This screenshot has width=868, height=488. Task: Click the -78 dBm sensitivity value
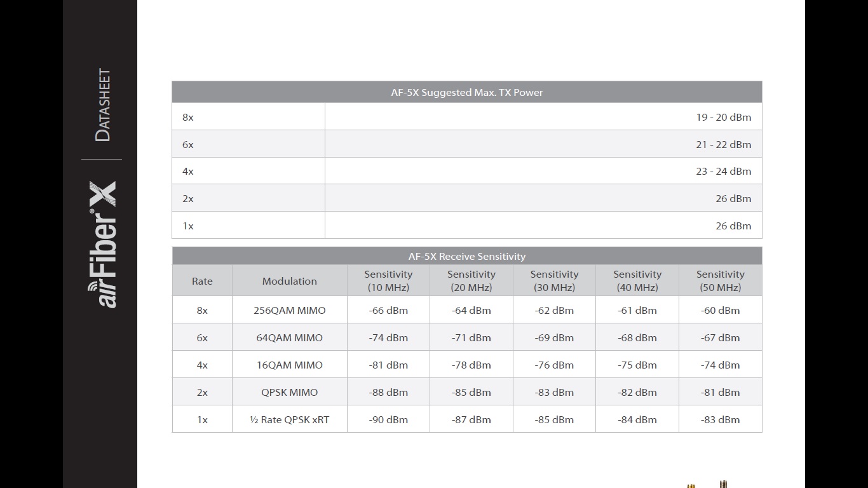[471, 365]
